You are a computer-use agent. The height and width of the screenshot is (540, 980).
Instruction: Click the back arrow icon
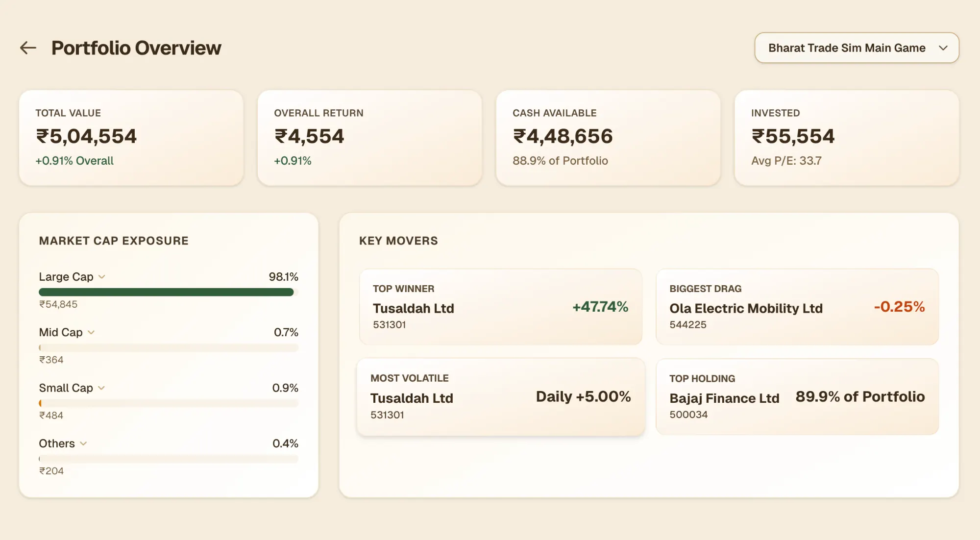(28, 48)
